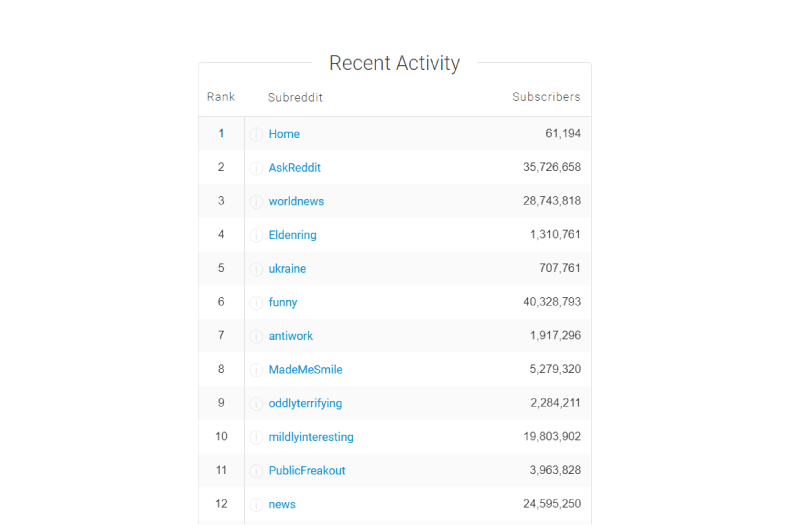Open the Home subreddit link
Image resolution: width=800 pixels, height=530 pixels.
click(x=284, y=134)
